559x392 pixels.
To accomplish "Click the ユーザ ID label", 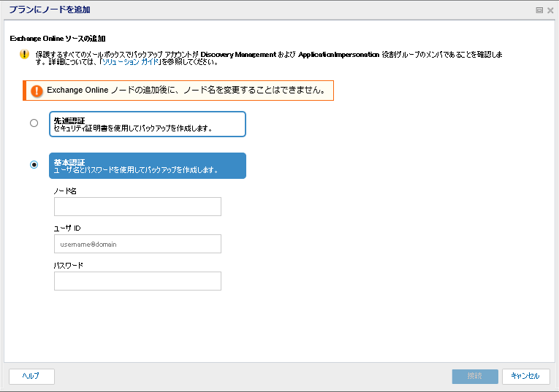I will 67,228.
